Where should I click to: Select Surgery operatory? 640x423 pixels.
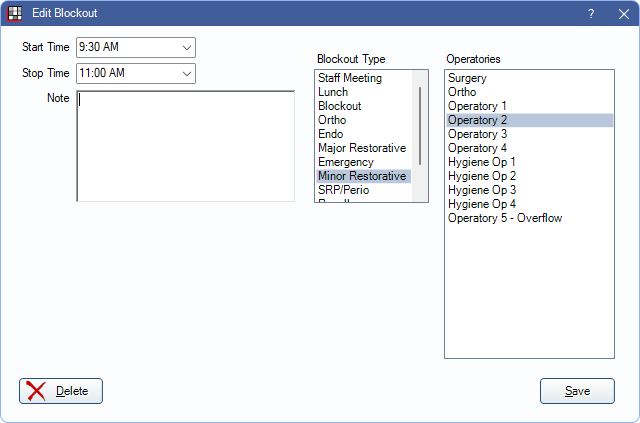(468, 78)
